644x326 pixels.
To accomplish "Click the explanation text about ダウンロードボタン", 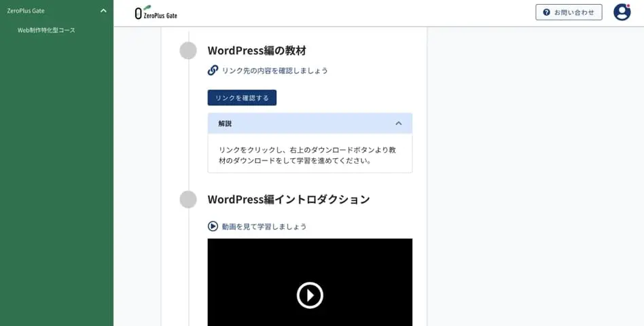I will pyautogui.click(x=308, y=156).
